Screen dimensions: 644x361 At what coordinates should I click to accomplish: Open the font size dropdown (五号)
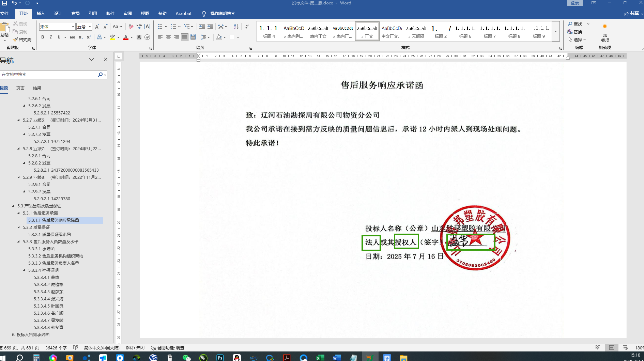pyautogui.click(x=90, y=27)
